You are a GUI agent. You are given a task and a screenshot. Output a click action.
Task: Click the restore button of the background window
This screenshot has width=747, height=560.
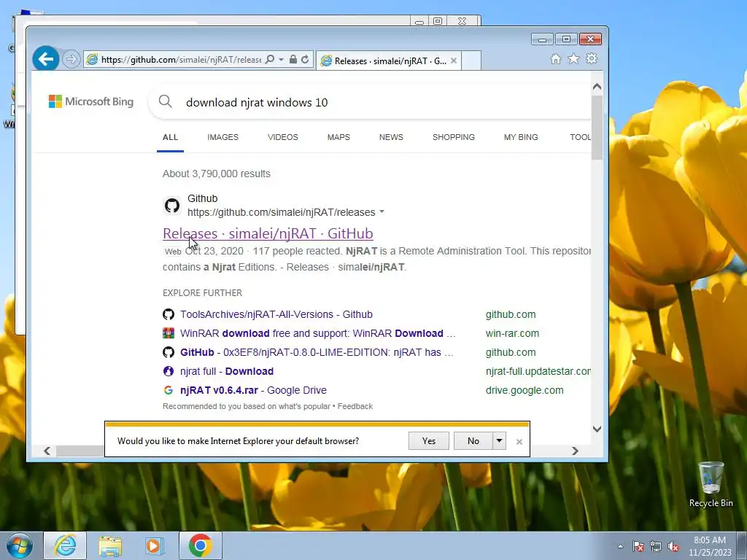coord(438,21)
